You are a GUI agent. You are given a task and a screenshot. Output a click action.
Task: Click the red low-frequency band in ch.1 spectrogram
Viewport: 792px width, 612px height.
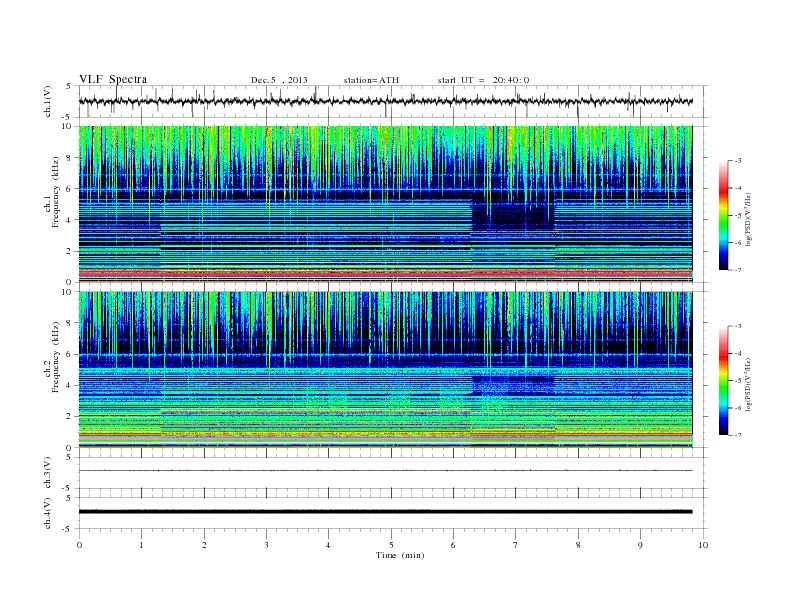[385, 273]
